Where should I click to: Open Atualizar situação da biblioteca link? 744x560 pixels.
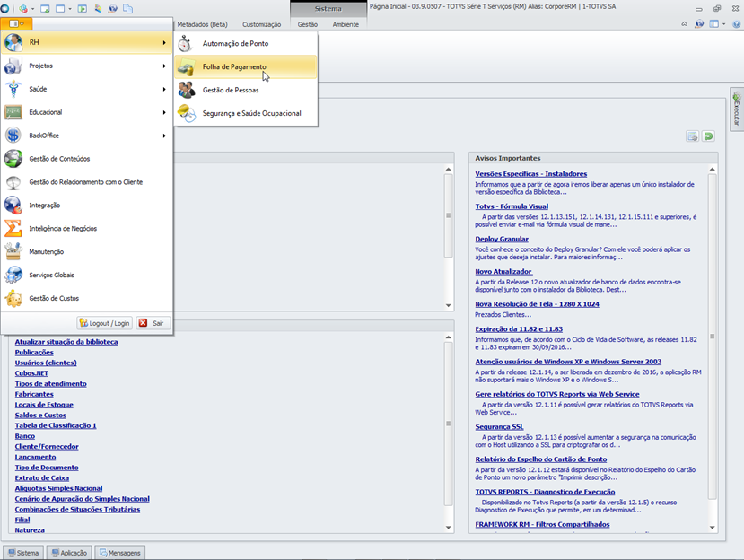[x=66, y=342]
